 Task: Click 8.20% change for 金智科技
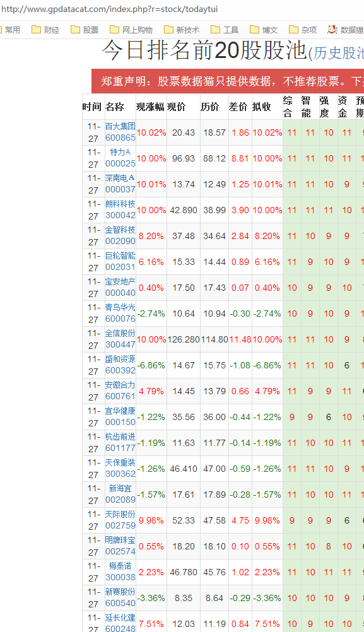coord(151,236)
